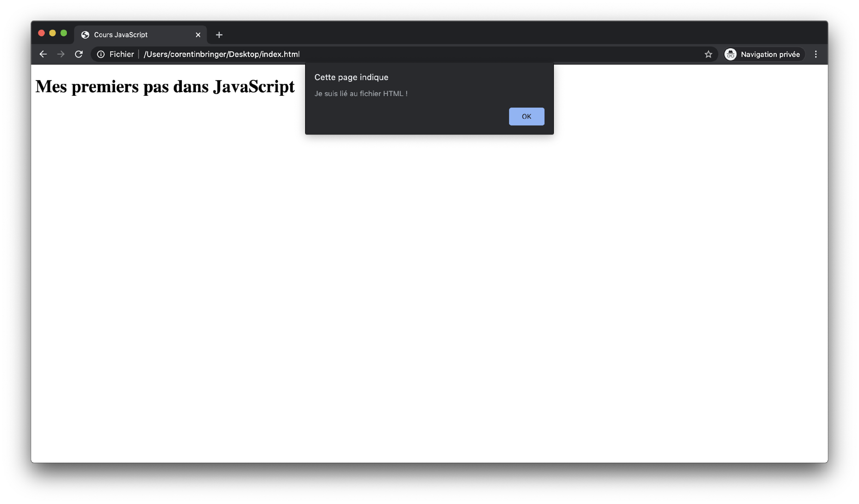Click the Navigation privée label

(770, 54)
